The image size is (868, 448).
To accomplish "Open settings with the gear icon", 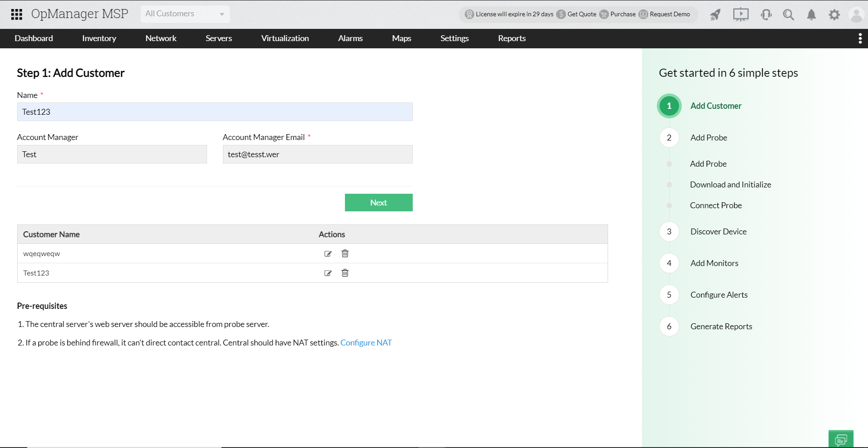I will (835, 14).
